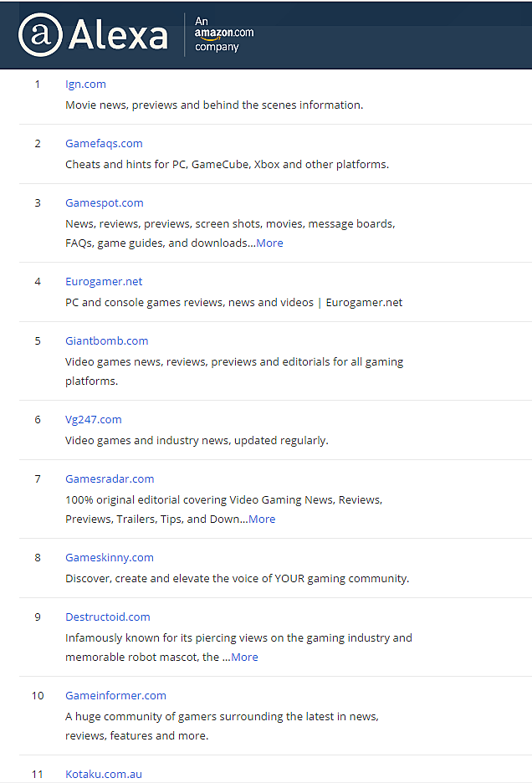Click the Alexa logo
This screenshot has height=783, width=532.
tap(93, 35)
